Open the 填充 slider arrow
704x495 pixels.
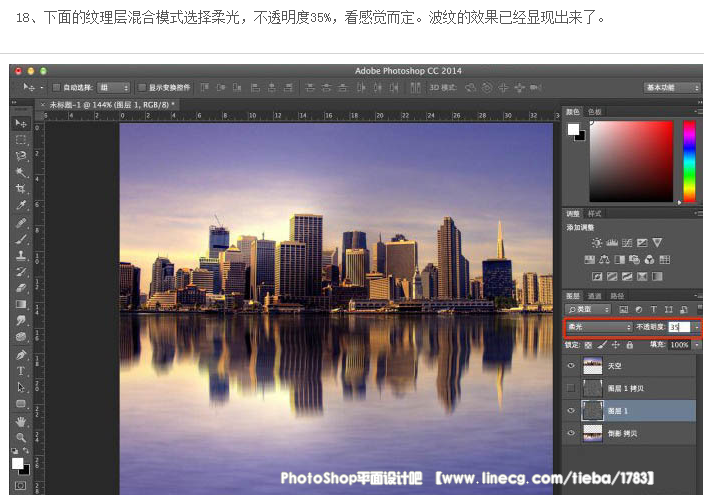tap(696, 345)
